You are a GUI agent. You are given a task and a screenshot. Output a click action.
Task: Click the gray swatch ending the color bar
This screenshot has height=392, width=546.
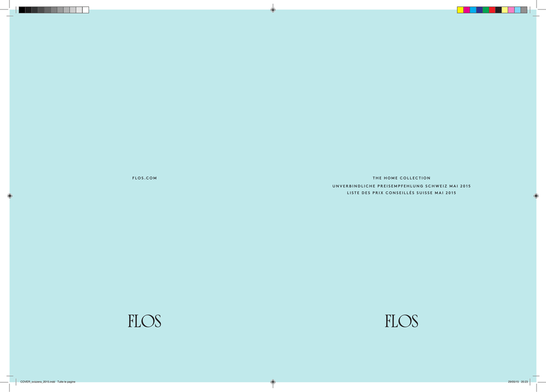pyautogui.click(x=524, y=10)
